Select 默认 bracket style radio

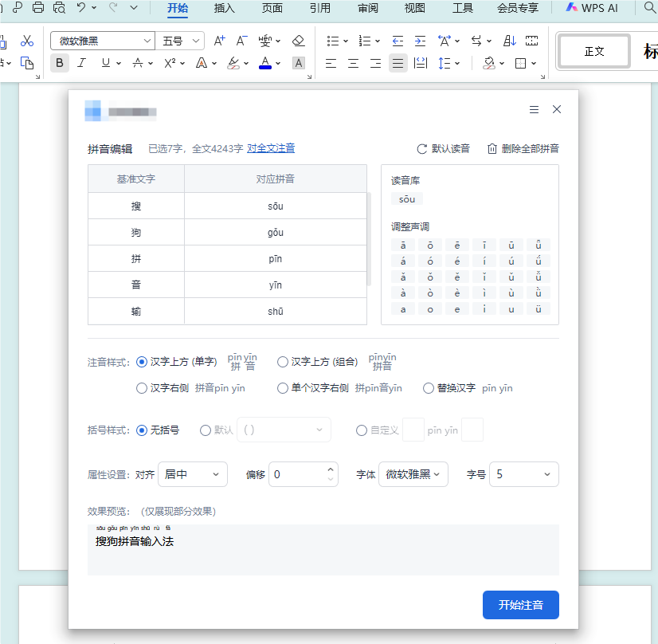click(x=206, y=430)
